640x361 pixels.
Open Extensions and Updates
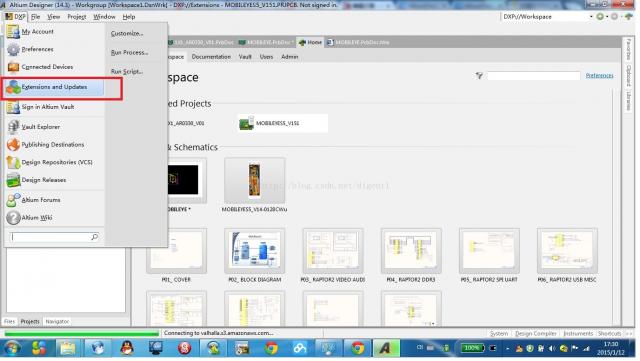click(x=54, y=87)
